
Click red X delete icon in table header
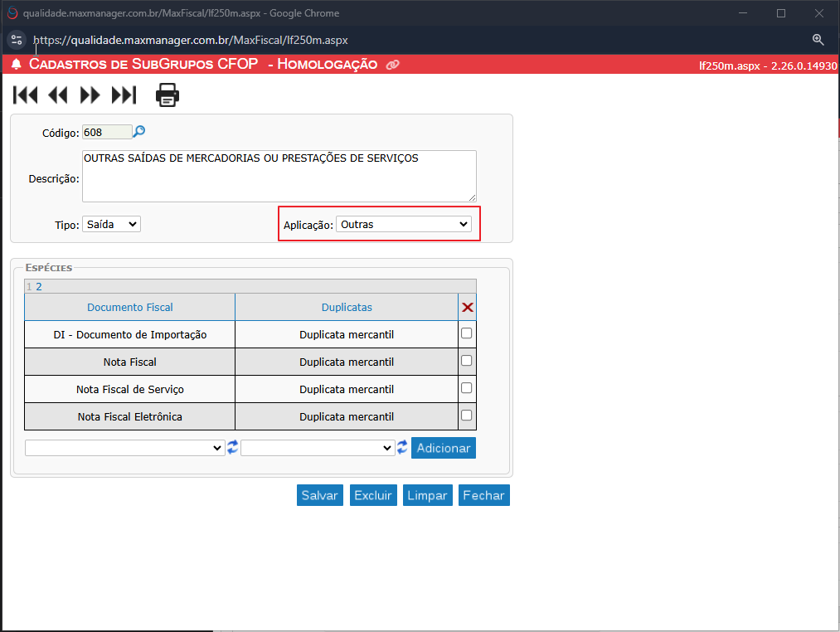tap(467, 307)
